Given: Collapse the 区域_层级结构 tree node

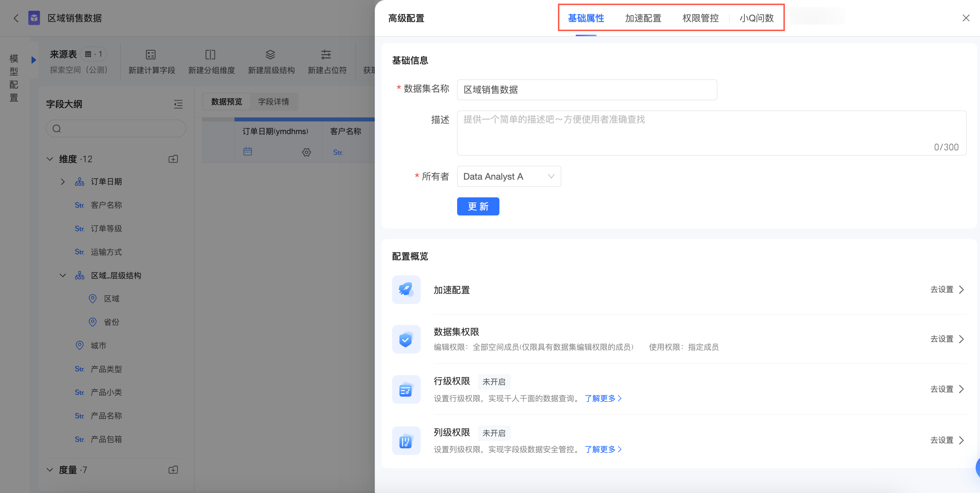Looking at the screenshot, I should 63,275.
